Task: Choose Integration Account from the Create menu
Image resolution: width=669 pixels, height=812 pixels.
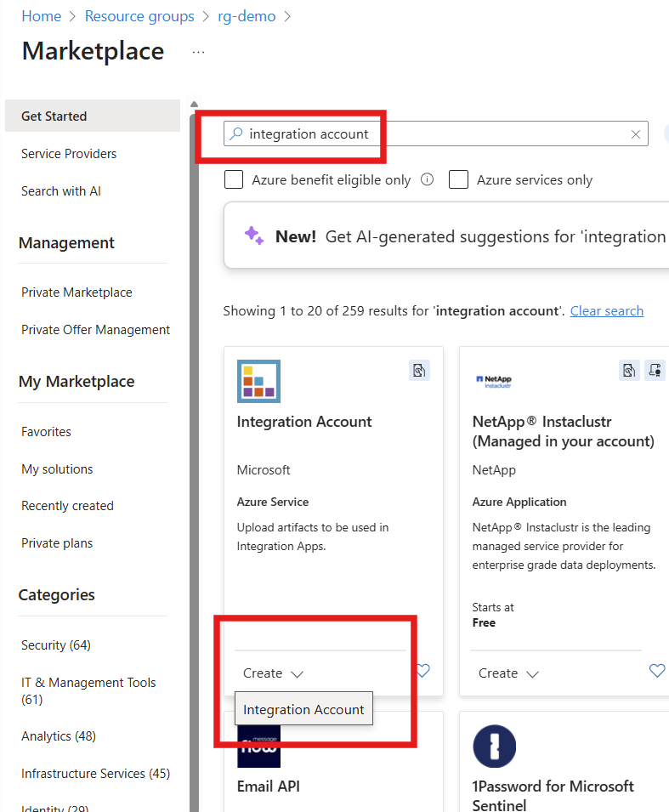Action: 303,709
